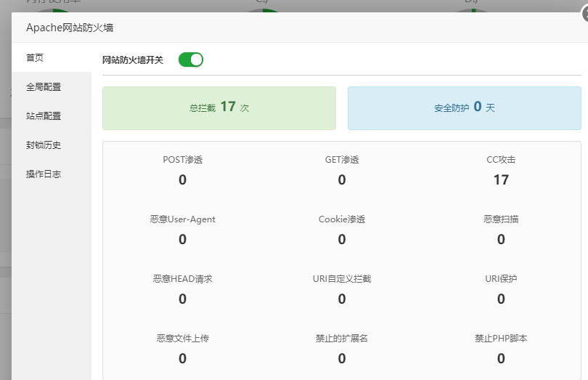Click the count under 恶意User-Agent
The height and width of the screenshot is (380, 588).
(x=183, y=239)
